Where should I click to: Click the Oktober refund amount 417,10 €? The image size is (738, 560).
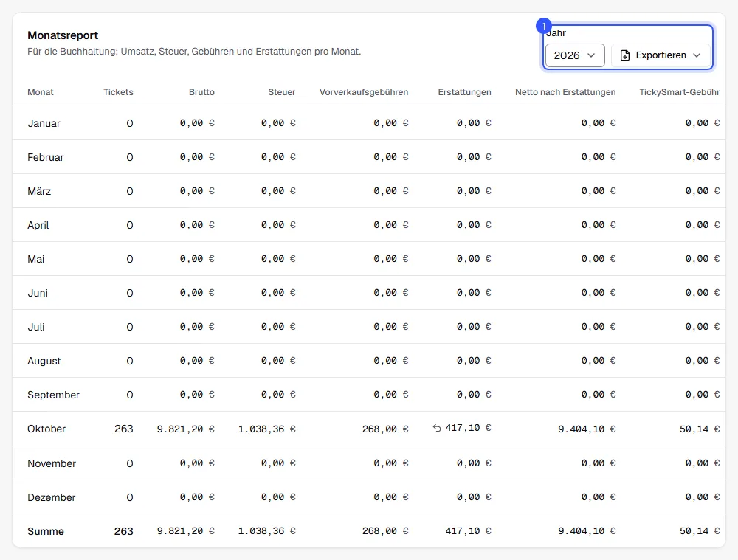pyautogui.click(x=468, y=428)
